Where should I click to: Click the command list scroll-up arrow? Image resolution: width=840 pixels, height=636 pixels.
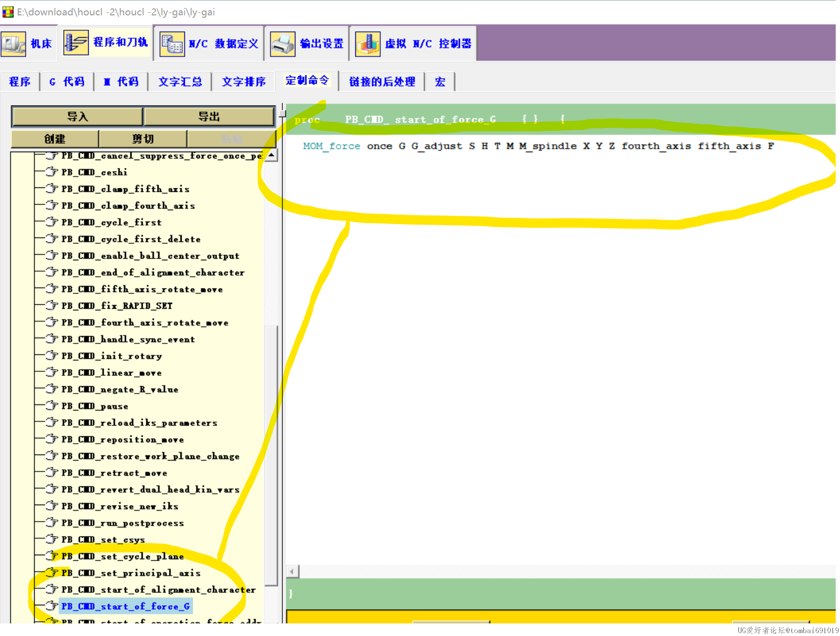(x=271, y=156)
